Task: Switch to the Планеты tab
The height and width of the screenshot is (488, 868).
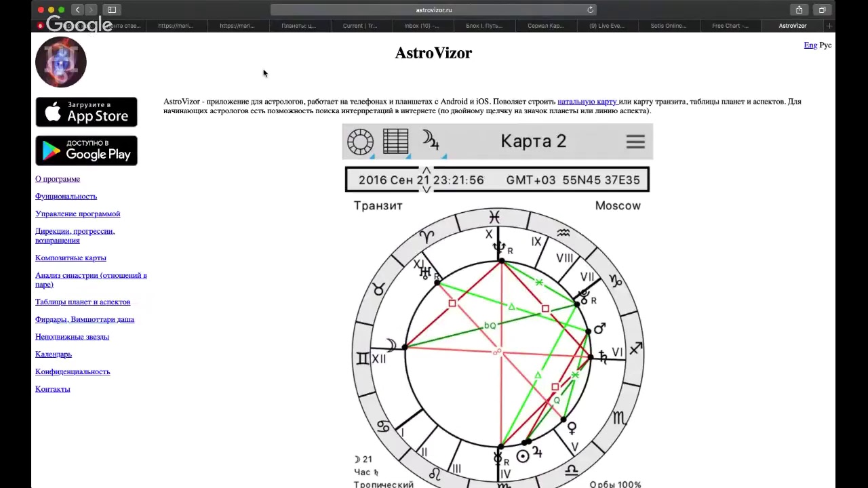Action: 298,26
